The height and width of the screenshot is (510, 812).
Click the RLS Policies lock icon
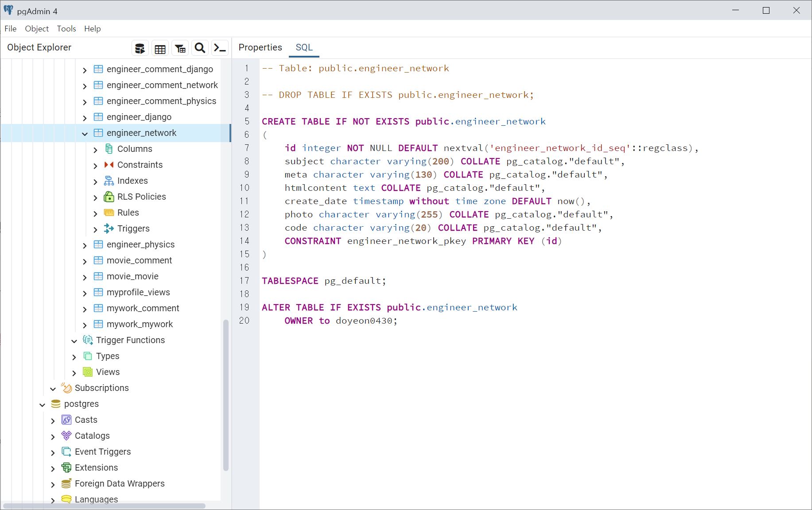point(109,197)
